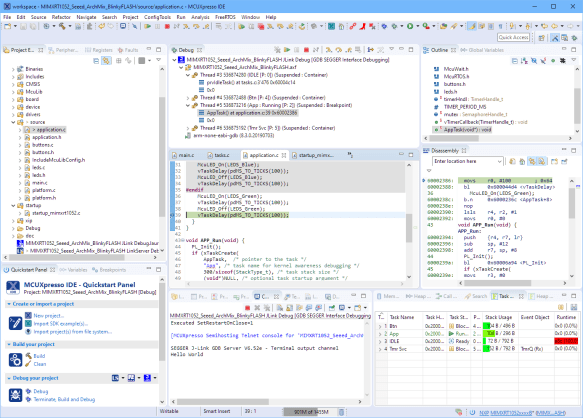583x418 pixels.
Task: Expand the CMSIS folder
Action: click(x=13, y=84)
